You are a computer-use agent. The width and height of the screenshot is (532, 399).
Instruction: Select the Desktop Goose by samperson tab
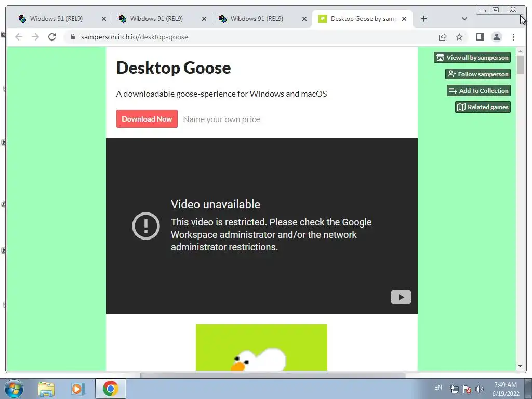click(363, 19)
